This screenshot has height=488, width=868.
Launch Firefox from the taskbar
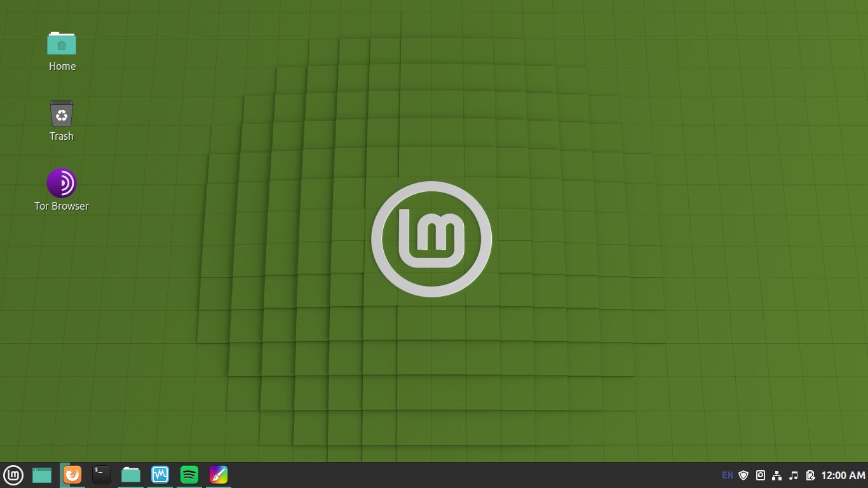tap(72, 475)
